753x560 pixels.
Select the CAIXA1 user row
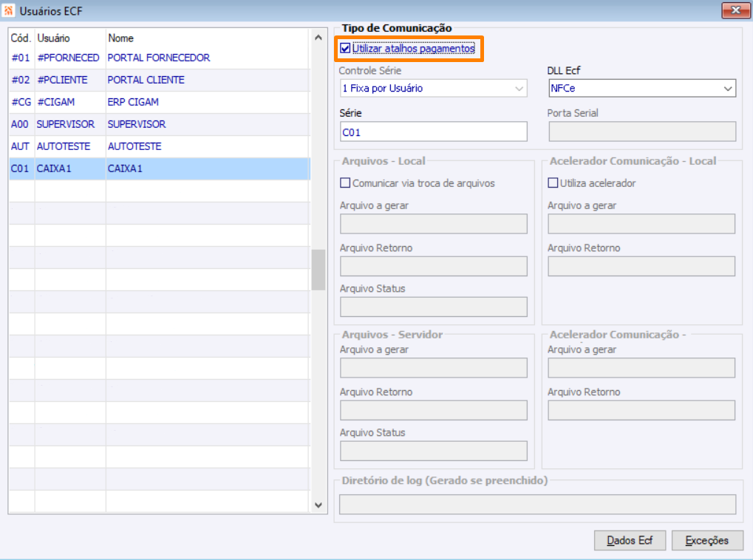[126, 168]
